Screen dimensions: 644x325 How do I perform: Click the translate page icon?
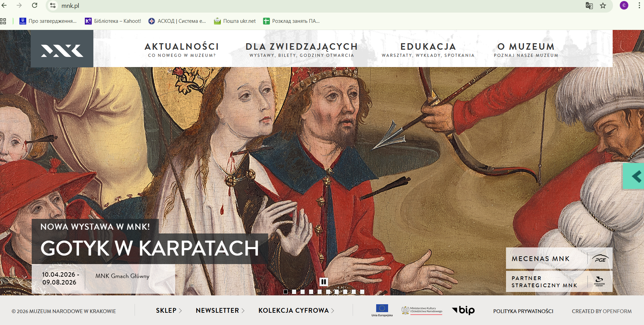coord(589,5)
